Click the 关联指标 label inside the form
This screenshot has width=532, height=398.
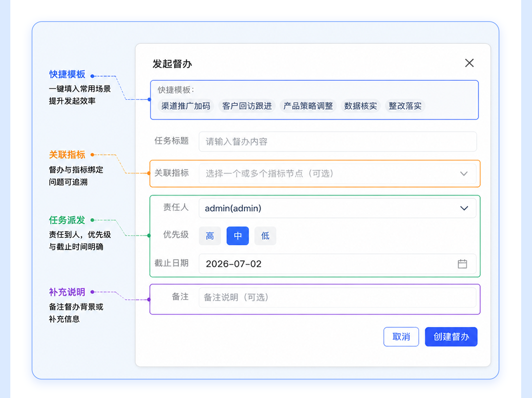pos(171,173)
